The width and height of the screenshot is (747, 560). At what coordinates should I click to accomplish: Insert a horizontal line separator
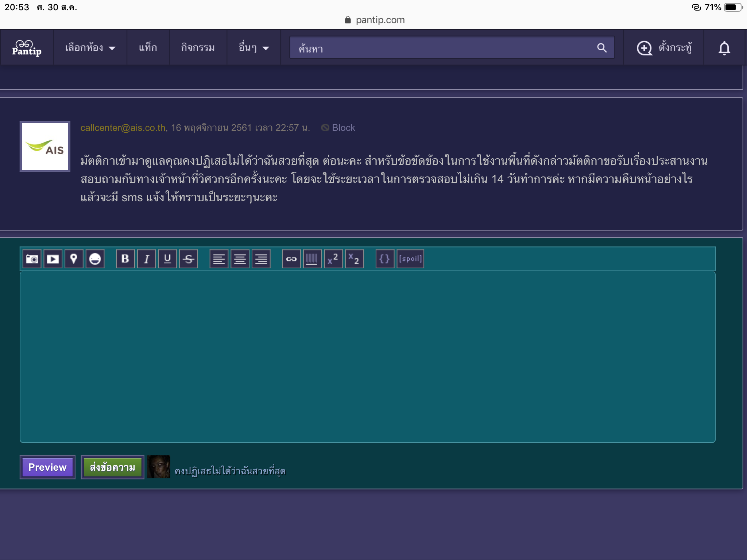(312, 259)
